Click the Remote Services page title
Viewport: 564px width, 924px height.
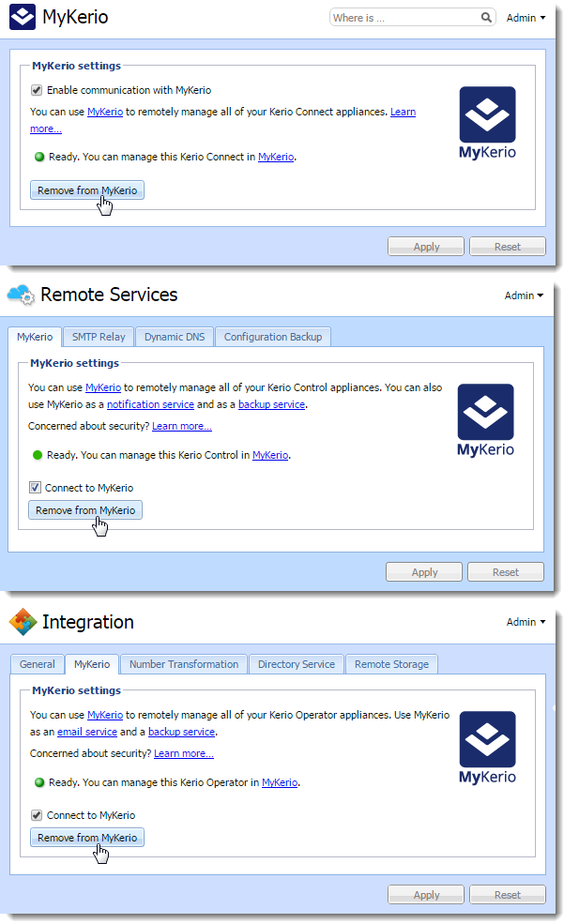pyautogui.click(x=109, y=294)
